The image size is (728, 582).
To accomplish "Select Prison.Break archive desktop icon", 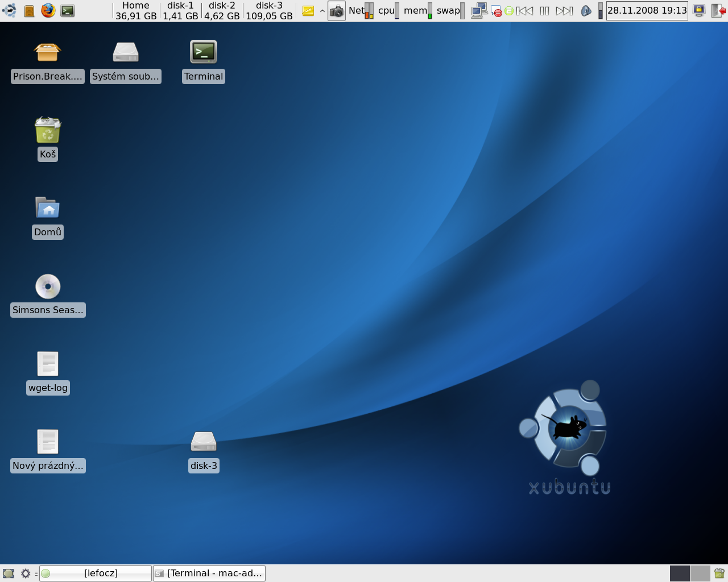I will 48,63.
